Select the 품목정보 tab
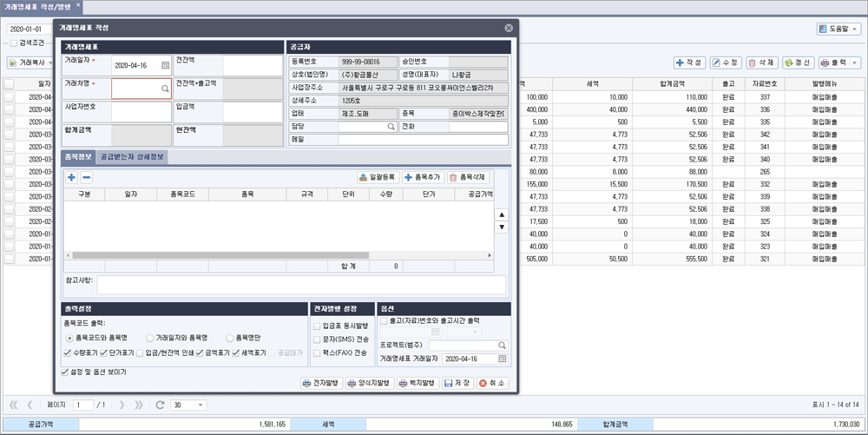 (79, 157)
